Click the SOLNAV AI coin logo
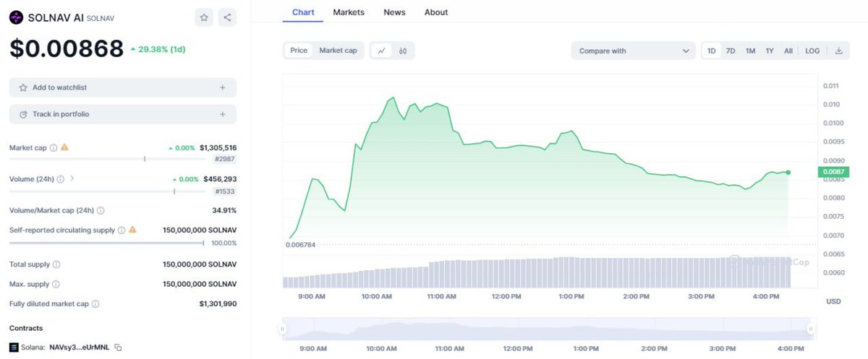This screenshot has width=868, height=359. point(16,17)
